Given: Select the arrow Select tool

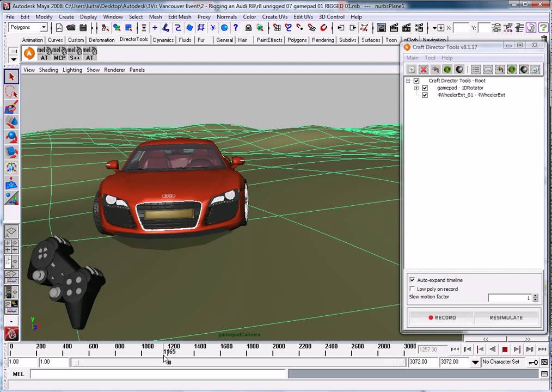Looking at the screenshot, I should [x=11, y=77].
